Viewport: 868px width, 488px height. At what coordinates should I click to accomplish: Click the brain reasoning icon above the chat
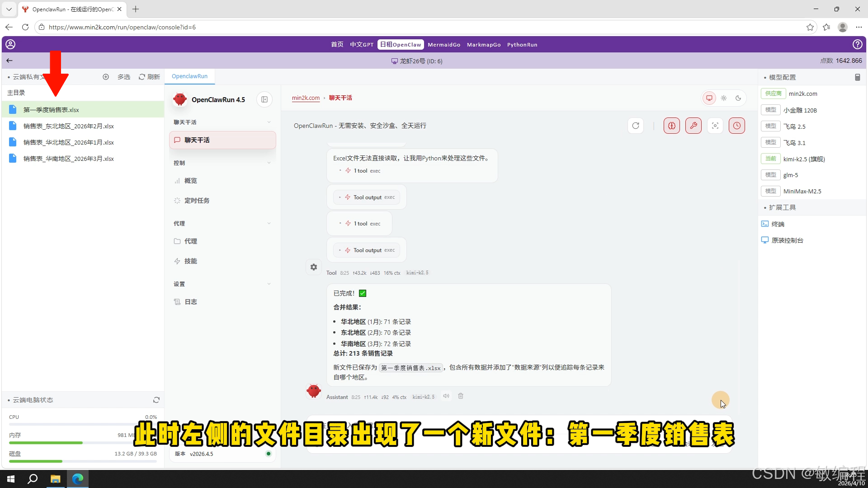point(671,126)
